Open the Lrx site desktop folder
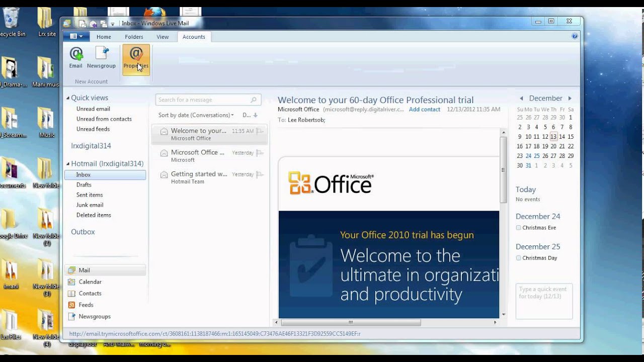The width and height of the screenshot is (644, 362). point(46,23)
